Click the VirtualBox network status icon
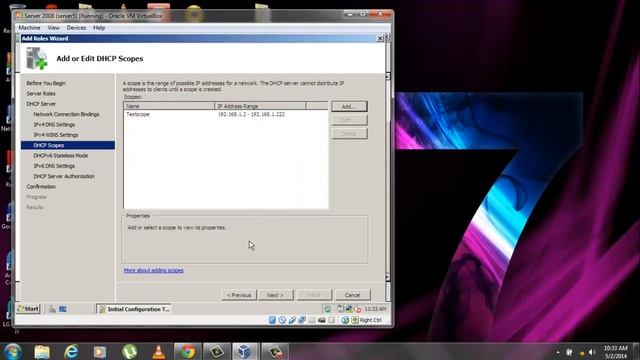Image resolution: width=640 pixels, height=360 pixels. (x=302, y=320)
